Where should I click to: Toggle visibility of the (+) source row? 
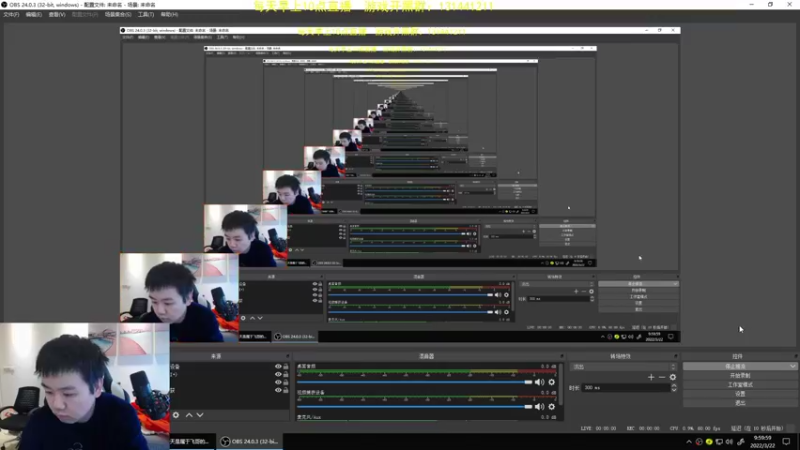click(x=278, y=374)
